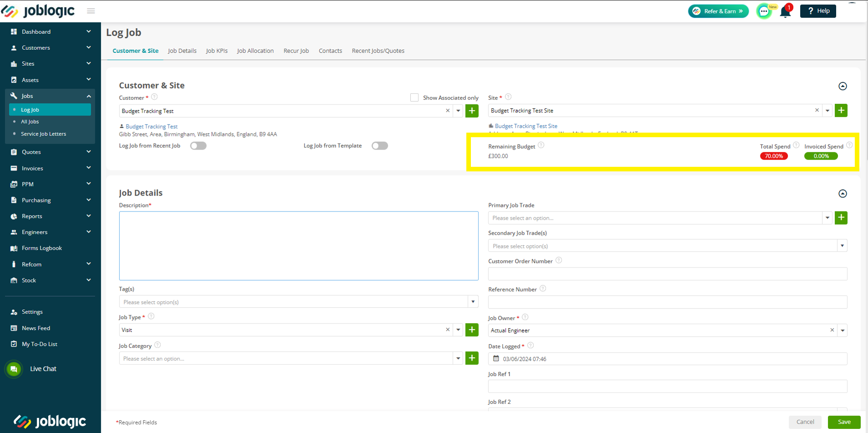Switch to the Job KPIs tab
The width and height of the screenshot is (868, 433).
217,51
